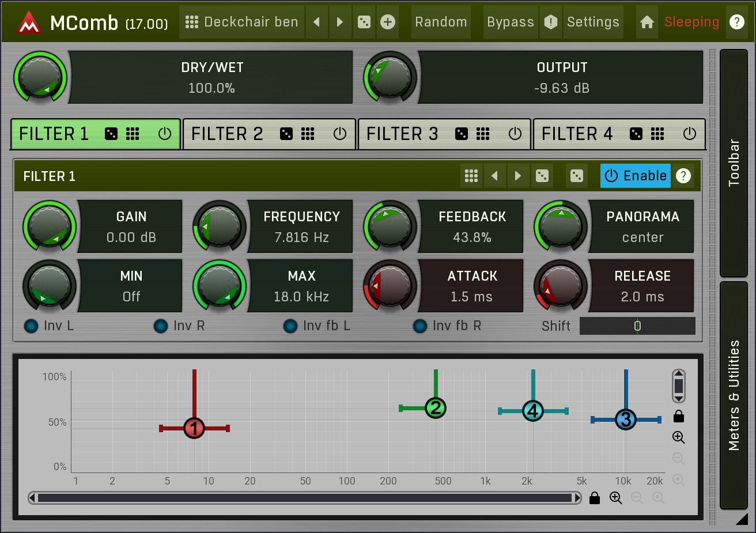Click the Random button
The image size is (756, 533).
(441, 22)
